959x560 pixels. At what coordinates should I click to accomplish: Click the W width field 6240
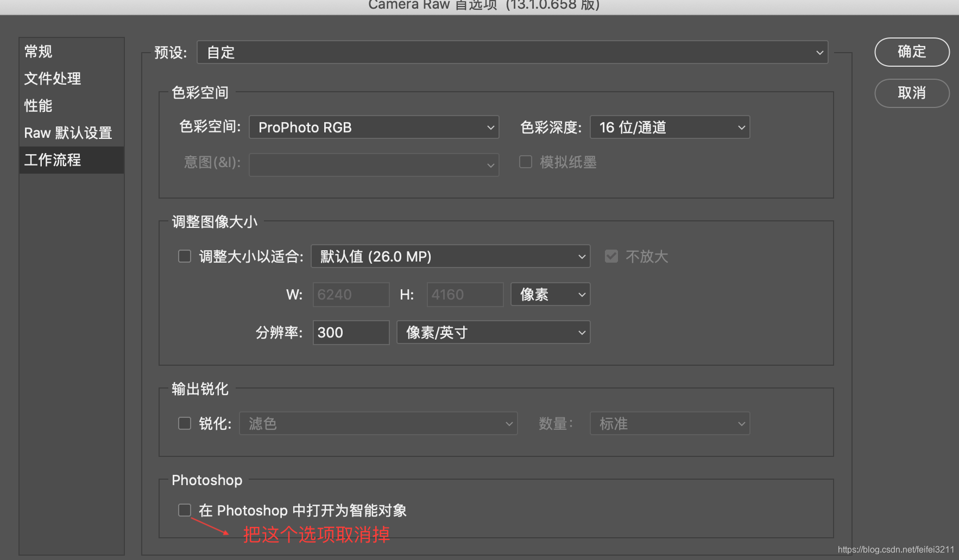coord(351,295)
